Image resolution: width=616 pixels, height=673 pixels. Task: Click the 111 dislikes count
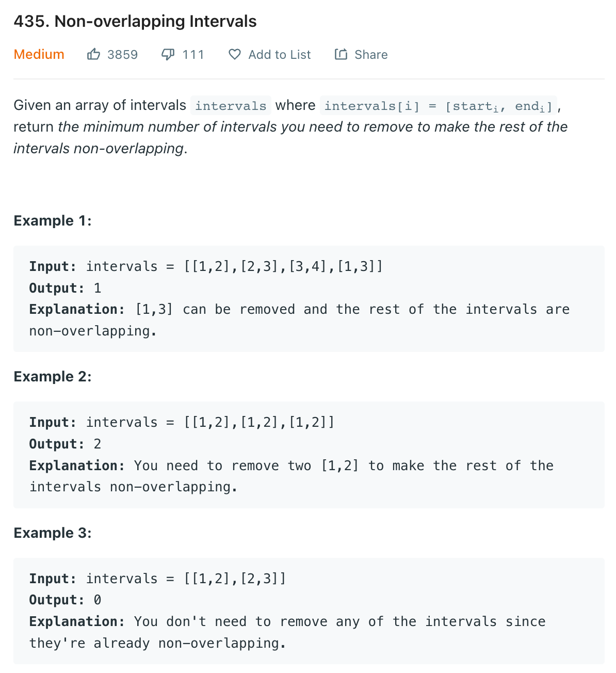point(193,55)
